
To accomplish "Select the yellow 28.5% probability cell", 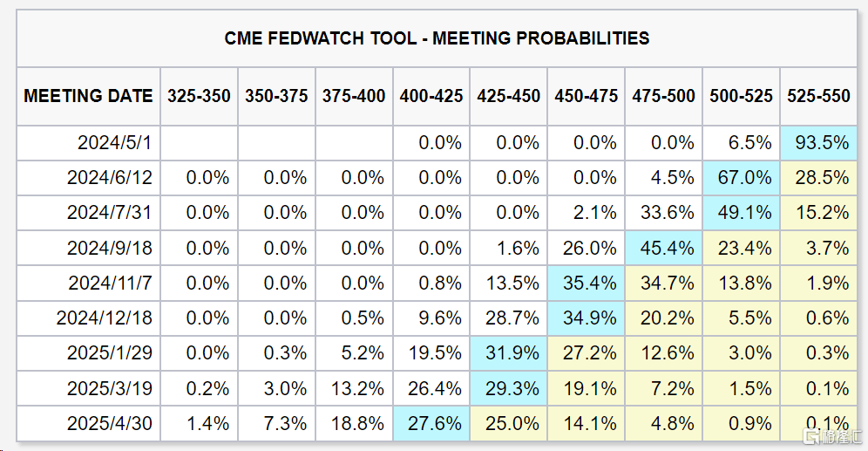I will coord(818,178).
